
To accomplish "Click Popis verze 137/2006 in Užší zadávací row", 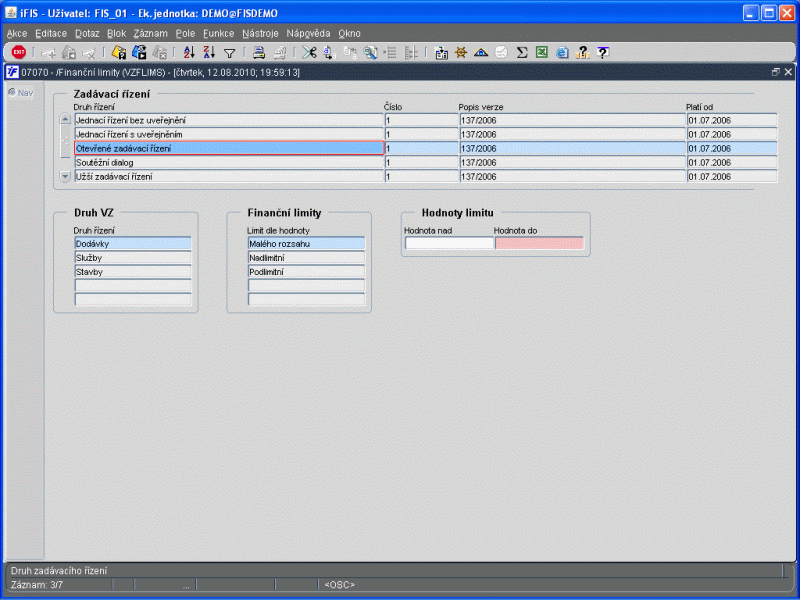I will click(572, 177).
